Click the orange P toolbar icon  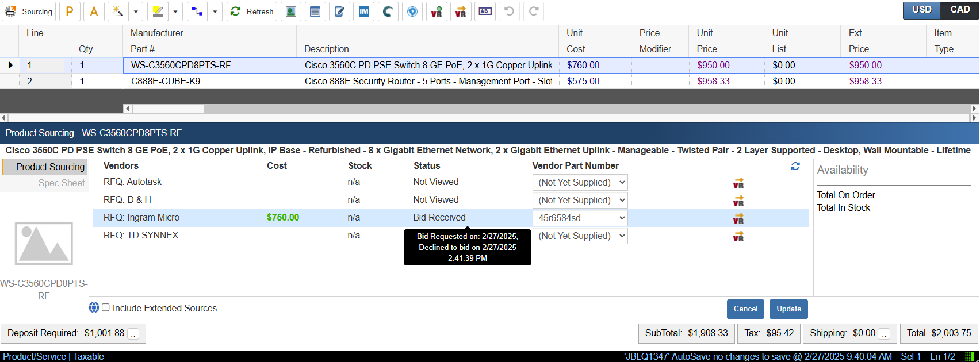pos(70,11)
